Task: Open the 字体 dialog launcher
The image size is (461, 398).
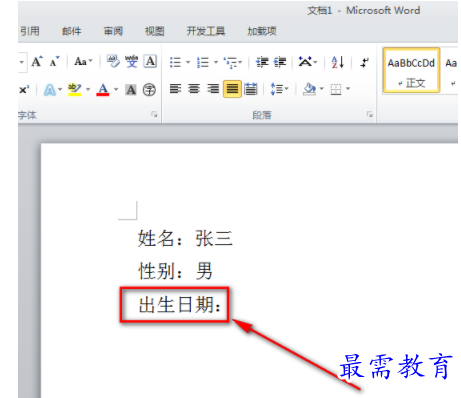Action: point(154,115)
